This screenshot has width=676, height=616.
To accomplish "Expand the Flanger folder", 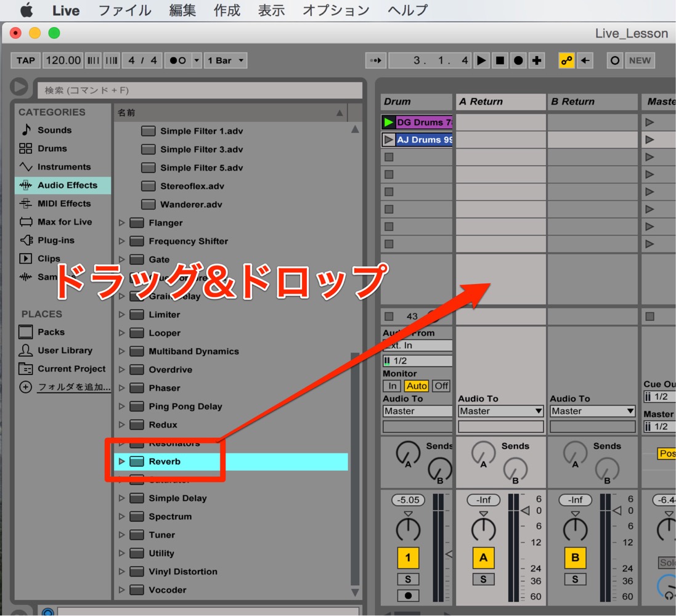I will coord(121,223).
